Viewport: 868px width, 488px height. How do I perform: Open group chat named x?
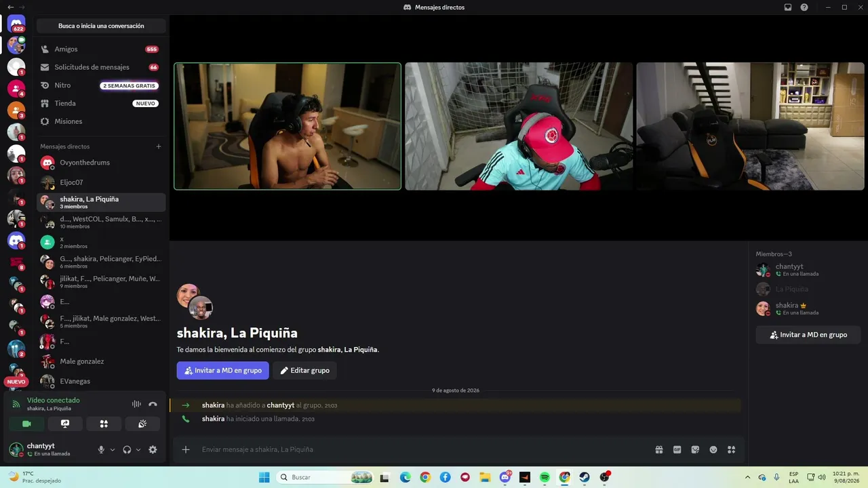[x=101, y=242]
